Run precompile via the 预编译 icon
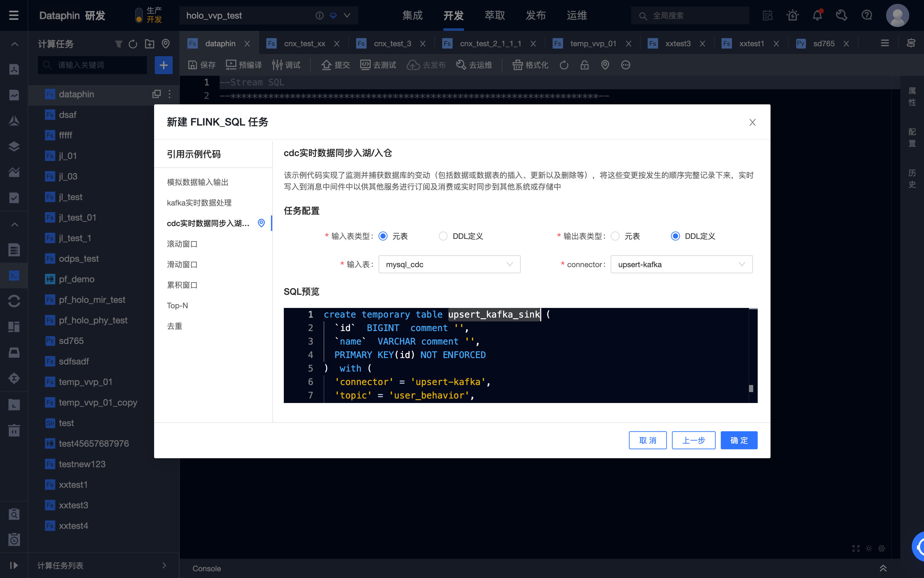The image size is (924, 578). click(x=244, y=65)
